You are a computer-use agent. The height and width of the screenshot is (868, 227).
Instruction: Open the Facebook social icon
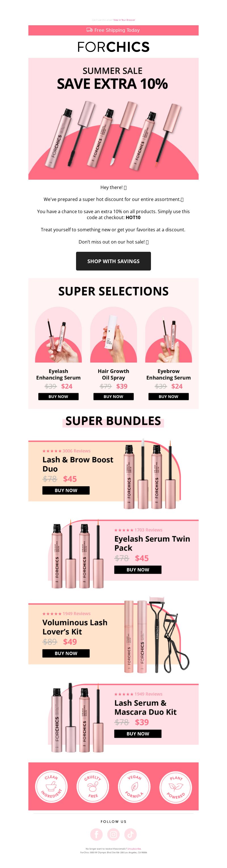96,834
